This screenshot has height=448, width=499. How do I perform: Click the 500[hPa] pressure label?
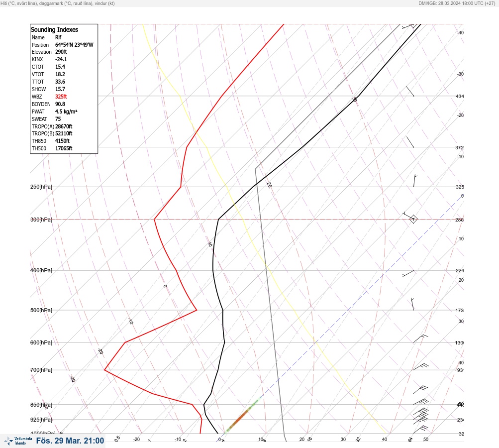click(x=41, y=310)
